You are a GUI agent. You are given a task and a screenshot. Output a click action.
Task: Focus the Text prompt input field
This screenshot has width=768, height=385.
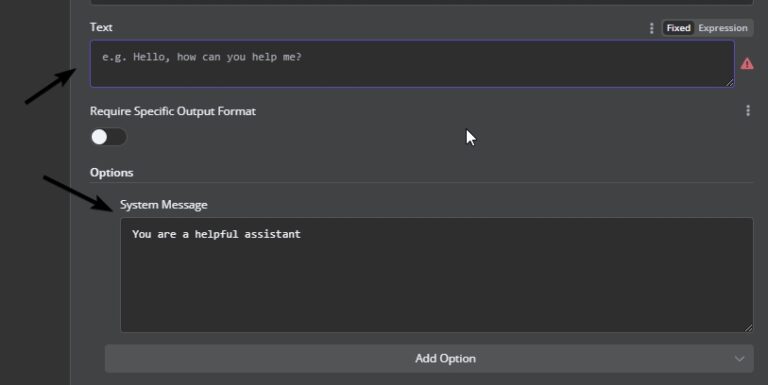click(412, 64)
